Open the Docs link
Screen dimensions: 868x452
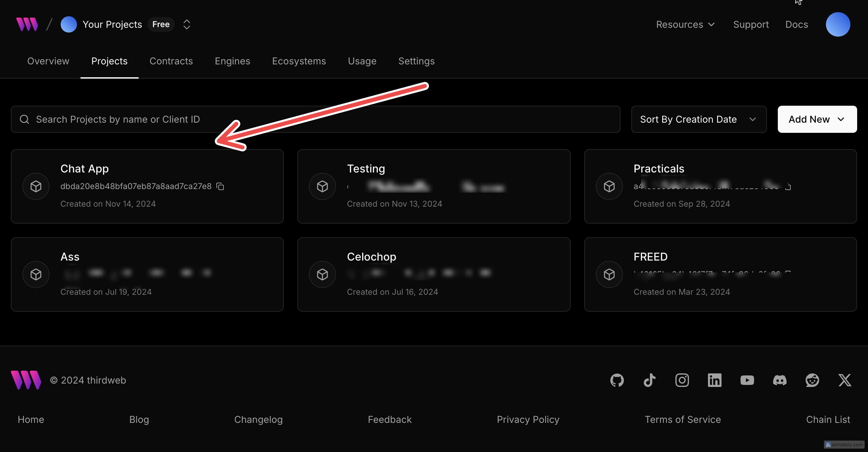coord(796,24)
